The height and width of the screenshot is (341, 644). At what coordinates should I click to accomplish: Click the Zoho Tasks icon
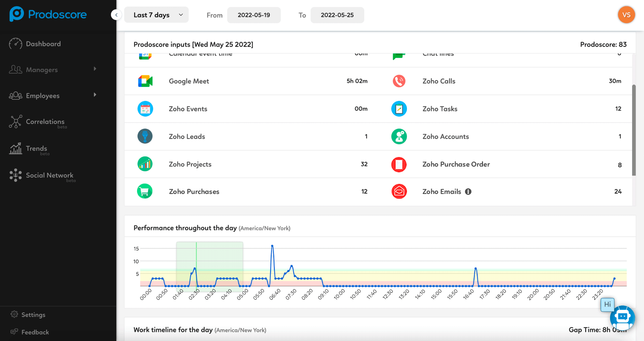tap(399, 109)
